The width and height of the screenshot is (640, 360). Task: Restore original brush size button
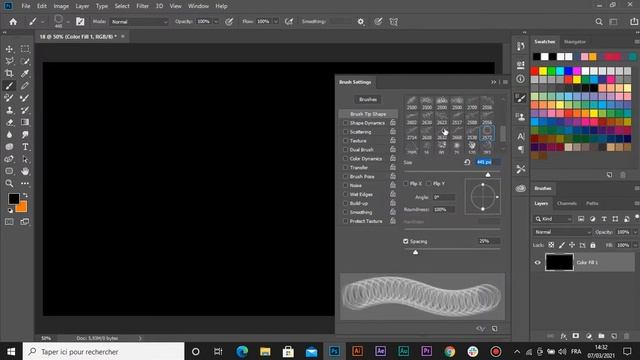[x=467, y=162]
